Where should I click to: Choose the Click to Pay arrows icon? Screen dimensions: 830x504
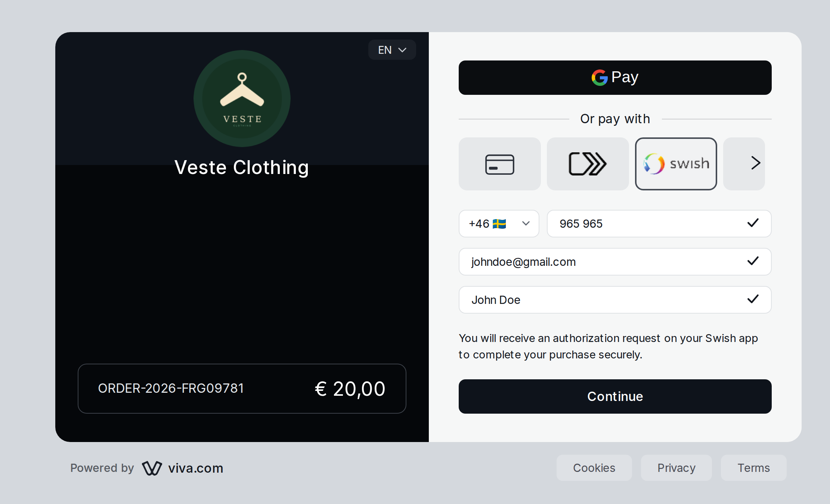pos(588,164)
